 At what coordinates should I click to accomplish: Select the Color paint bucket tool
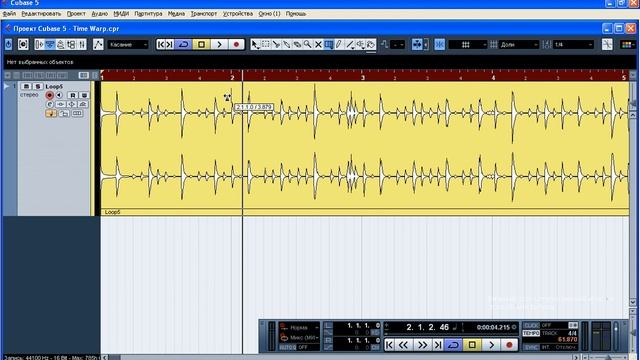tap(371, 44)
